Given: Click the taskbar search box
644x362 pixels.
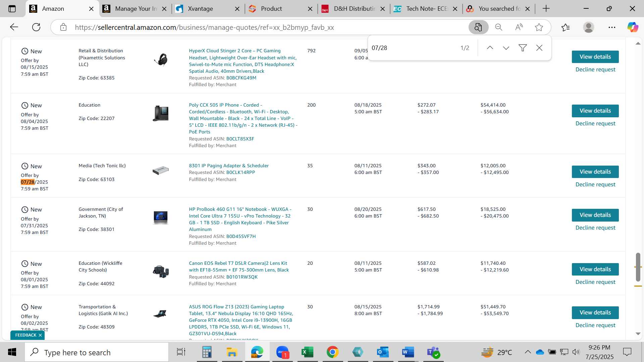Looking at the screenshot, I should click(97, 352).
